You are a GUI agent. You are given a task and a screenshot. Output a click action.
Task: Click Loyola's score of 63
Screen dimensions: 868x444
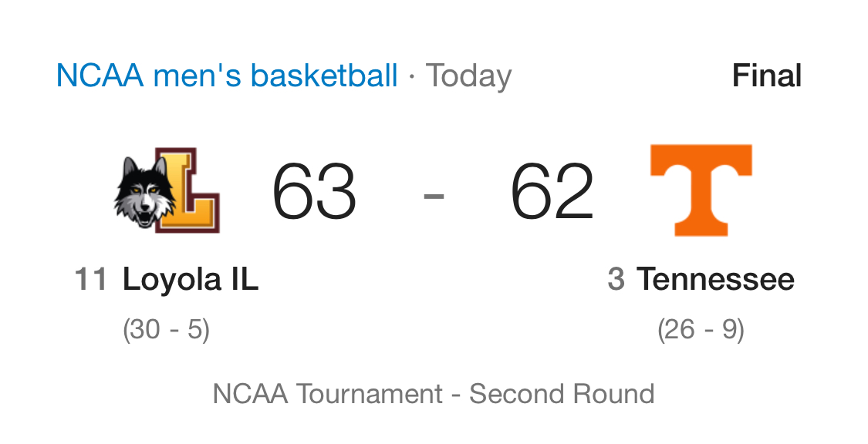(x=314, y=190)
